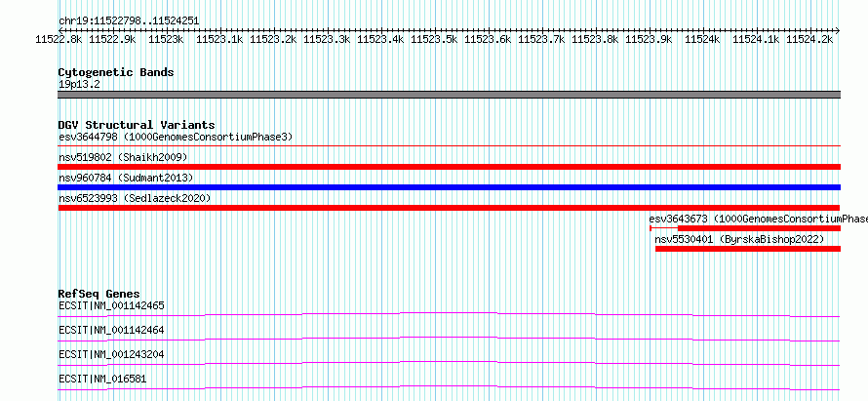Click the 11522.9k ruler tick label
The image size is (868, 401).
pos(112,40)
